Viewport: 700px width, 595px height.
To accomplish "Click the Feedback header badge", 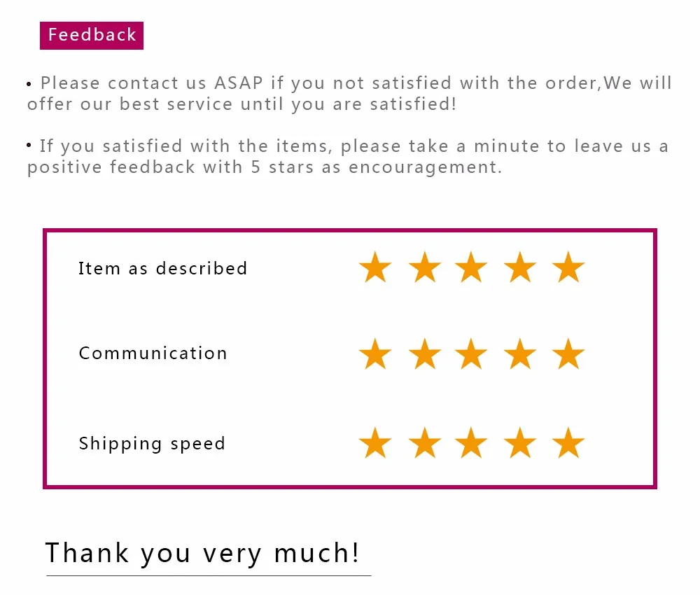I will coord(92,35).
